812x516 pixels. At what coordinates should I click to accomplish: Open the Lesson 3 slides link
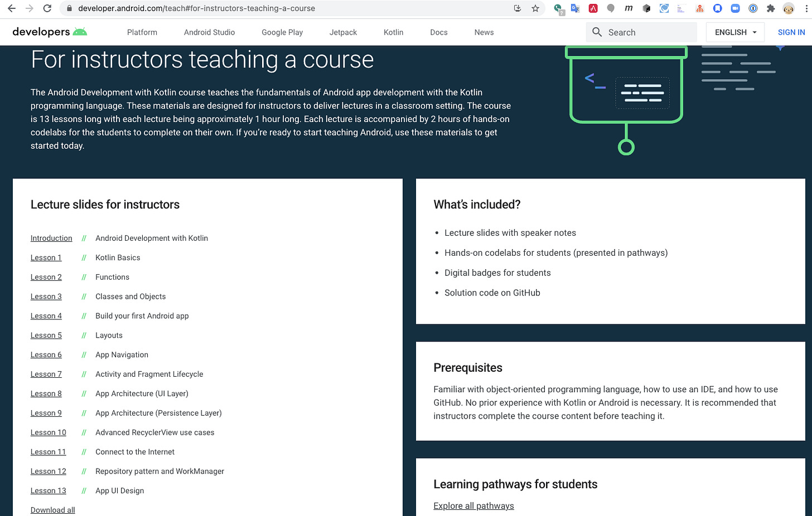point(46,296)
